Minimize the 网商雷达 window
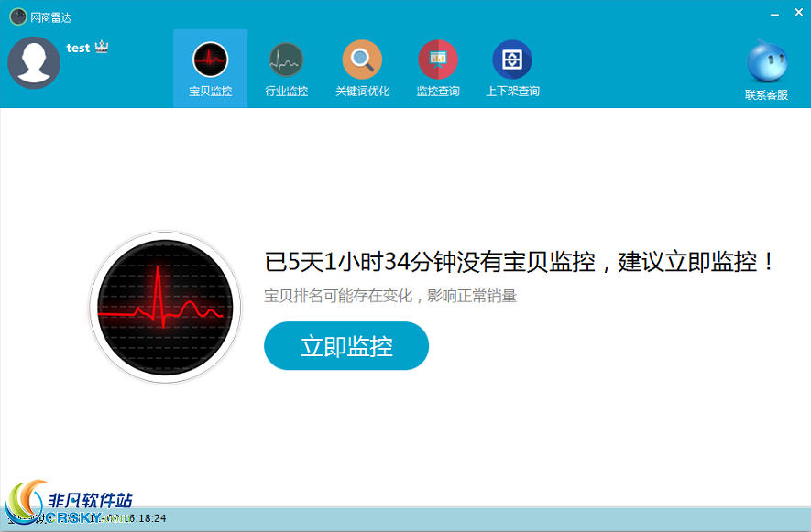 click(x=774, y=15)
